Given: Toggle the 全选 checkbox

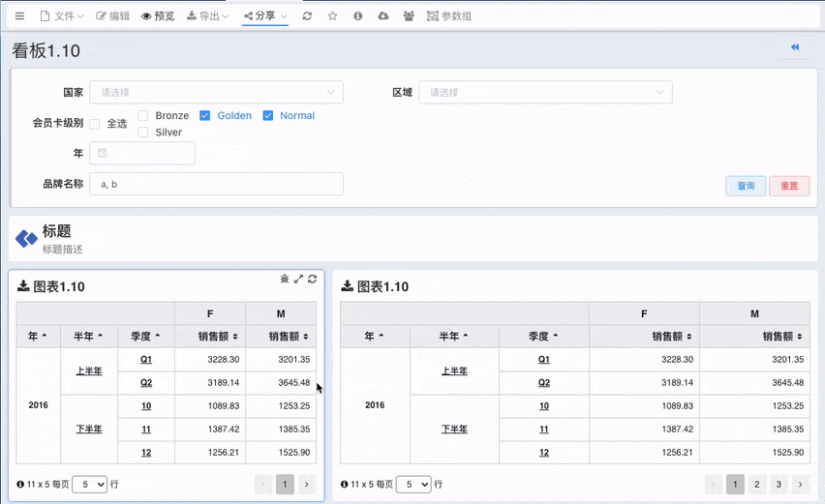Looking at the screenshot, I should pyautogui.click(x=95, y=124).
